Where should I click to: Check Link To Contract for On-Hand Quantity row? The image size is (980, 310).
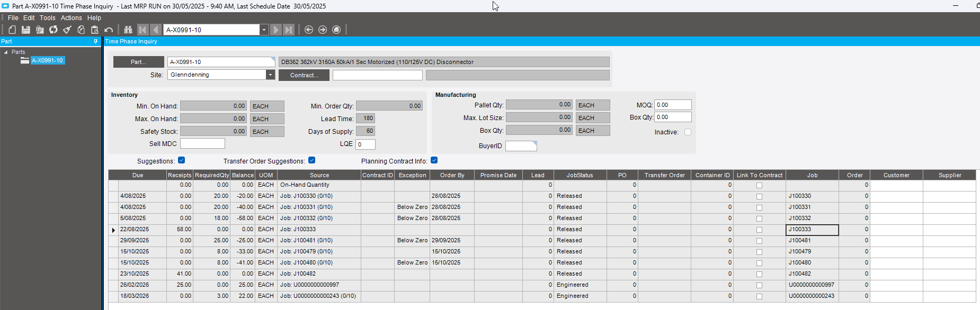pos(759,185)
